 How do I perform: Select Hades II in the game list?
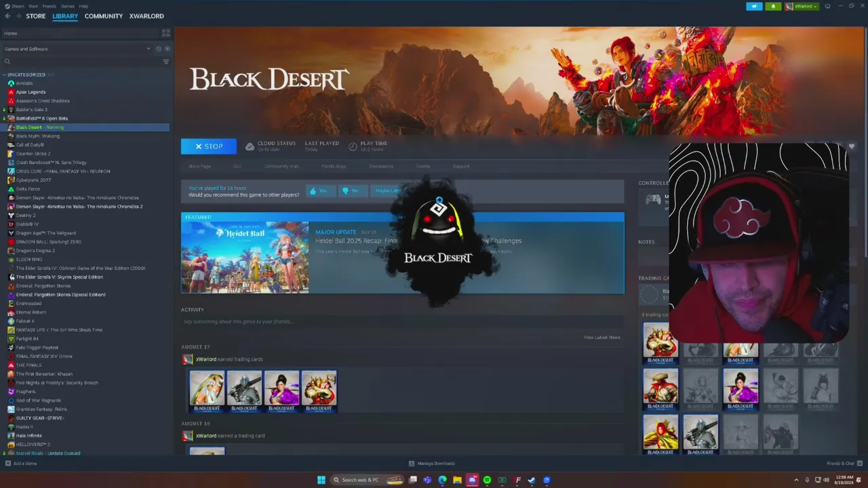(24, 427)
